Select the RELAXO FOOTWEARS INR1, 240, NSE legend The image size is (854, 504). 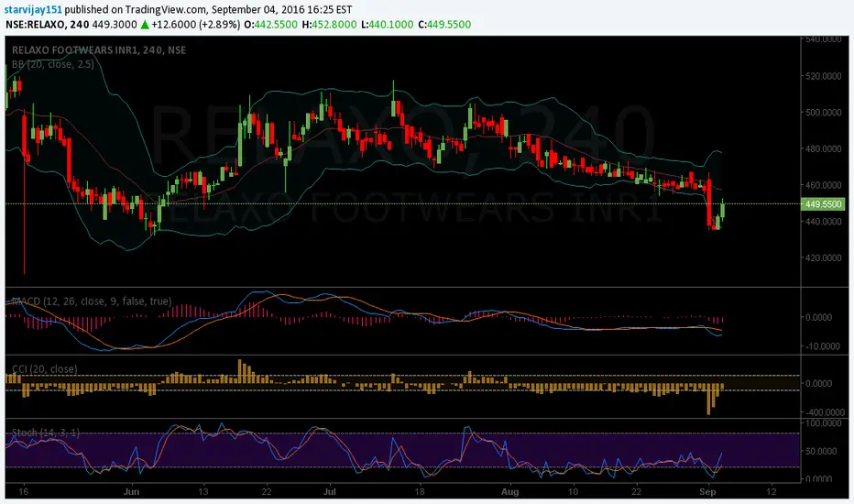(x=99, y=50)
